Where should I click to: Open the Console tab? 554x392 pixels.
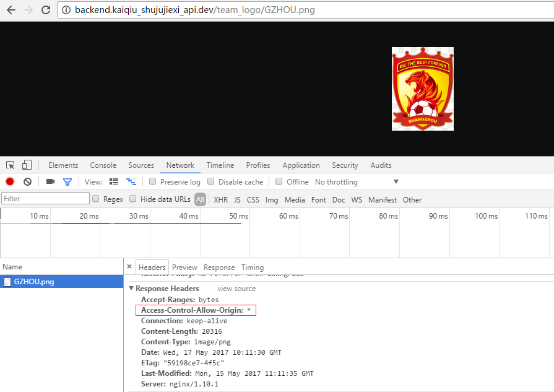[103, 165]
